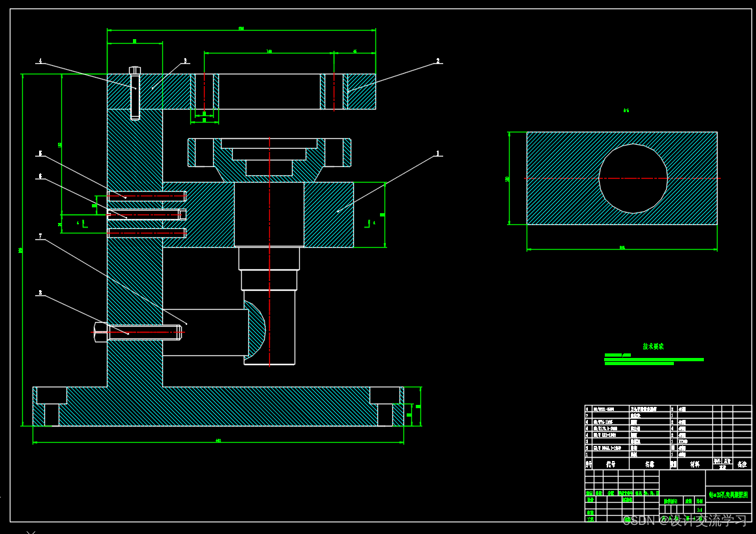Screen dimensions: 756x534
Task: Select width dimension text below right section view
Action: [x=622, y=248]
